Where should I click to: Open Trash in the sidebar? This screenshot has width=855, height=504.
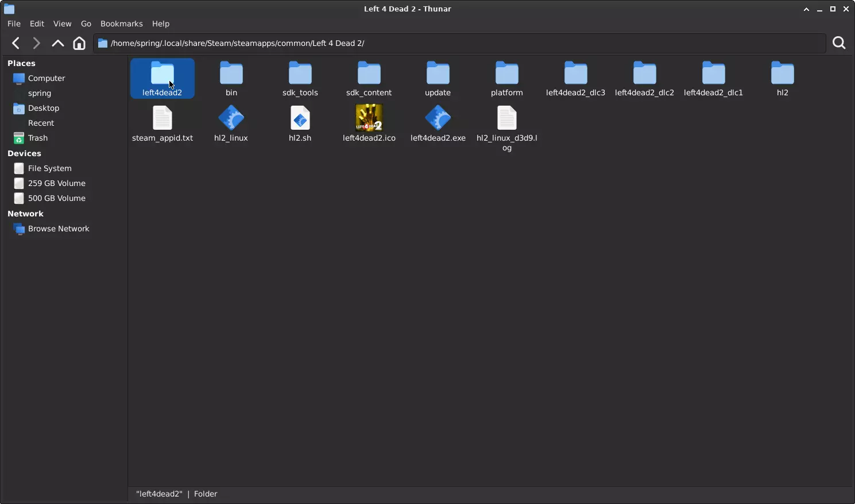(x=37, y=138)
